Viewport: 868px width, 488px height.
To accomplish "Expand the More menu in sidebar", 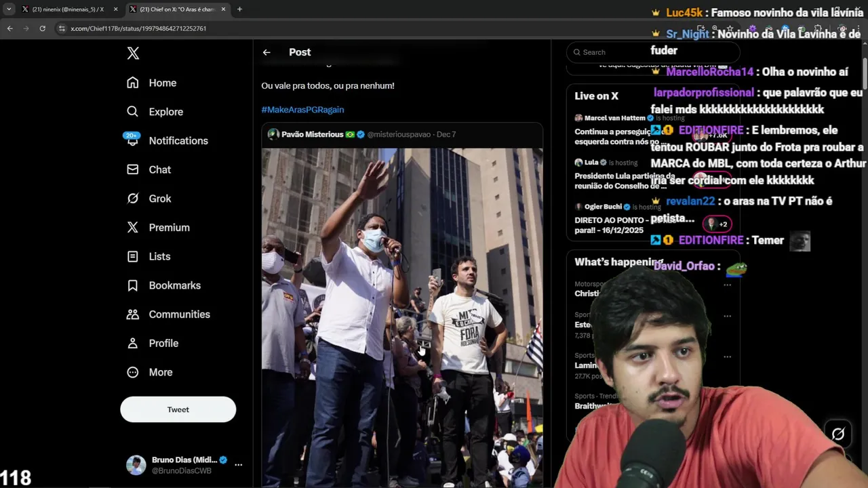I will pos(150,372).
